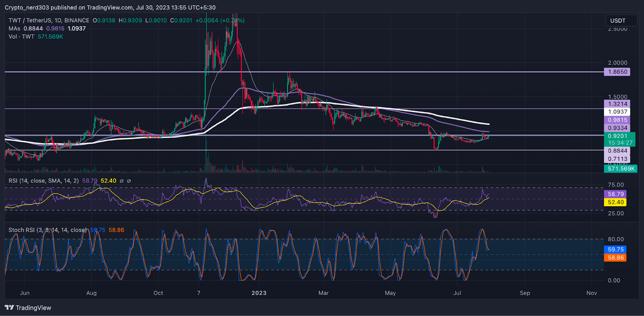Click the 80.00 Stoch RSI scale tick
The height and width of the screenshot is (316, 644).
pyautogui.click(x=616, y=239)
